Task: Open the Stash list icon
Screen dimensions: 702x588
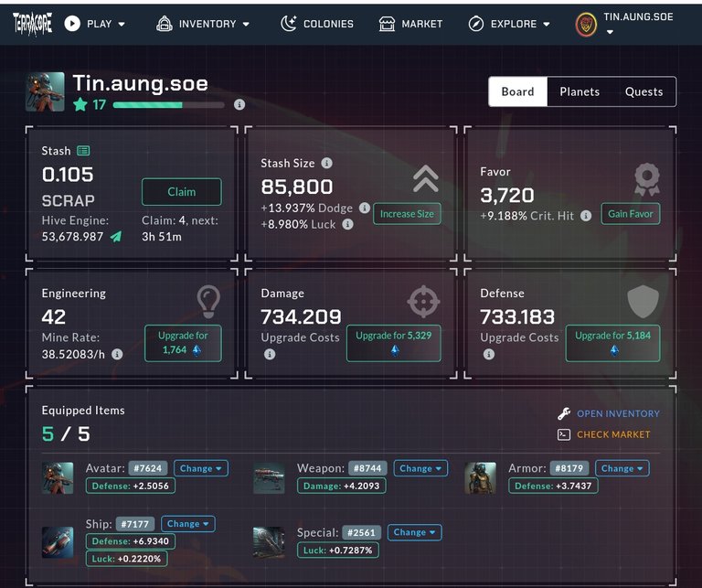Action: click(83, 151)
